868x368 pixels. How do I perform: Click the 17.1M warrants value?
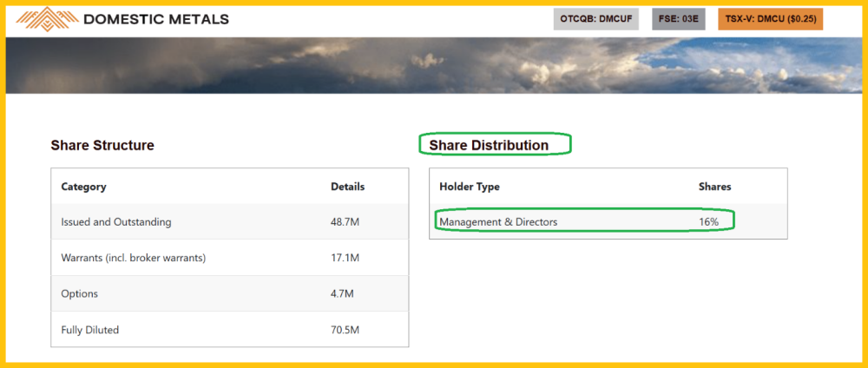click(x=345, y=258)
